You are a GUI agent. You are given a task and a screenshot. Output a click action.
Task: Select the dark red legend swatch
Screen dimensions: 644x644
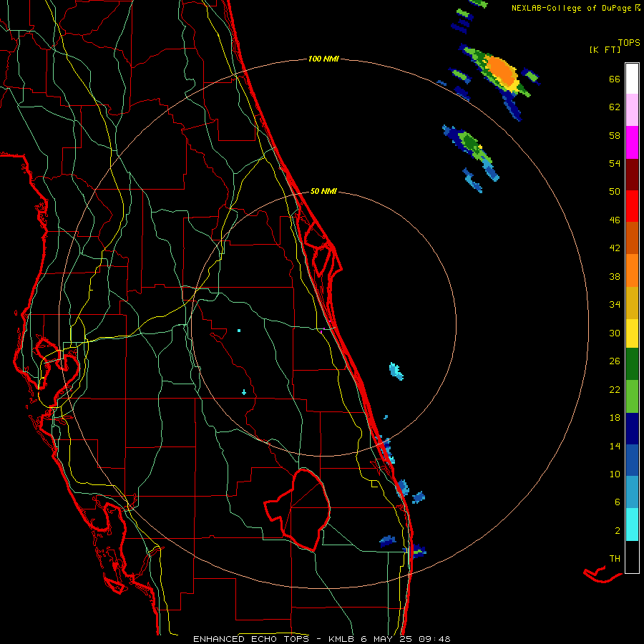pos(632,175)
